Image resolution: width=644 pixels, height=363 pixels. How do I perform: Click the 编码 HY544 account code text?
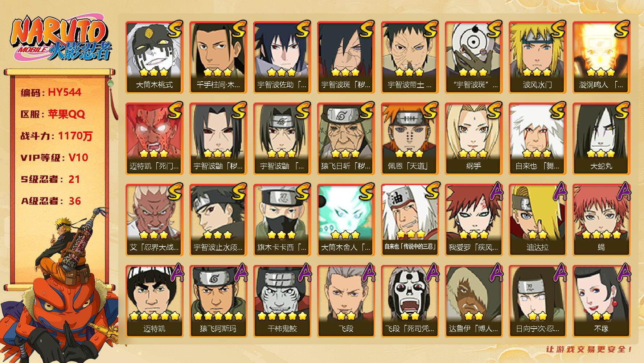pos(51,92)
